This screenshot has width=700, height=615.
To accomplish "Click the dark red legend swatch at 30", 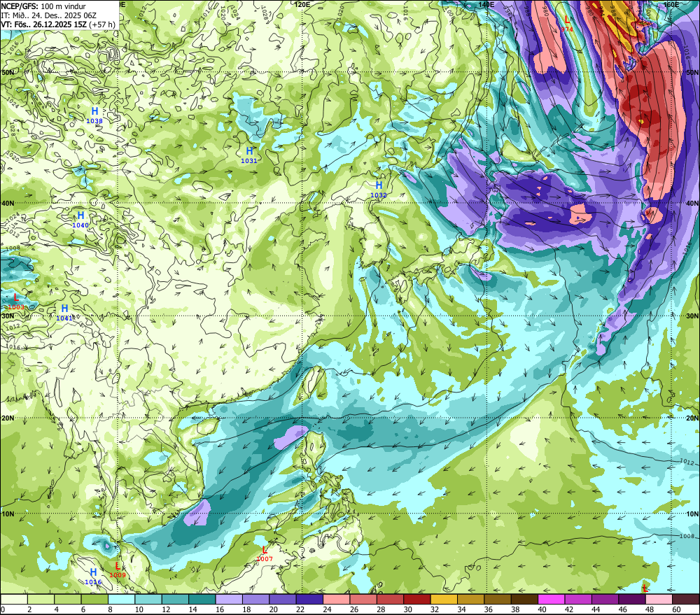I will pos(417,599).
